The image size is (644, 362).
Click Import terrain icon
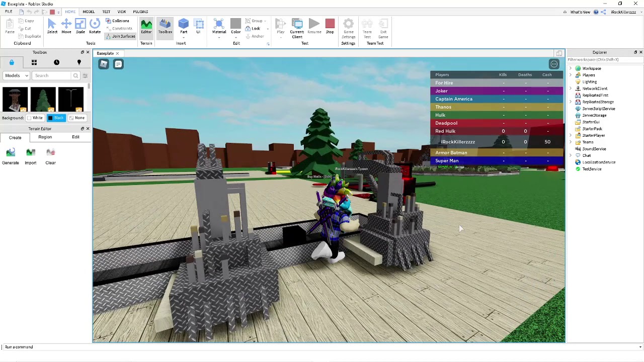pyautogui.click(x=31, y=156)
